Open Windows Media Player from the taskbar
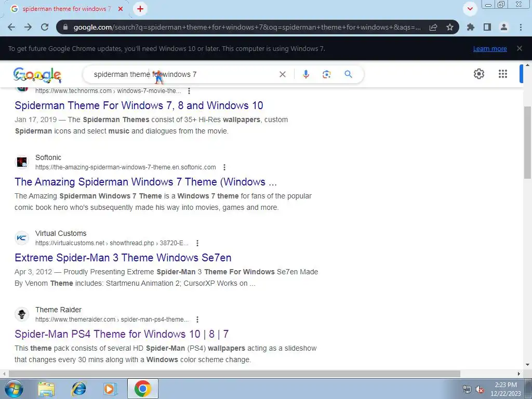Screen dimensions: 532x399 coord(110,389)
